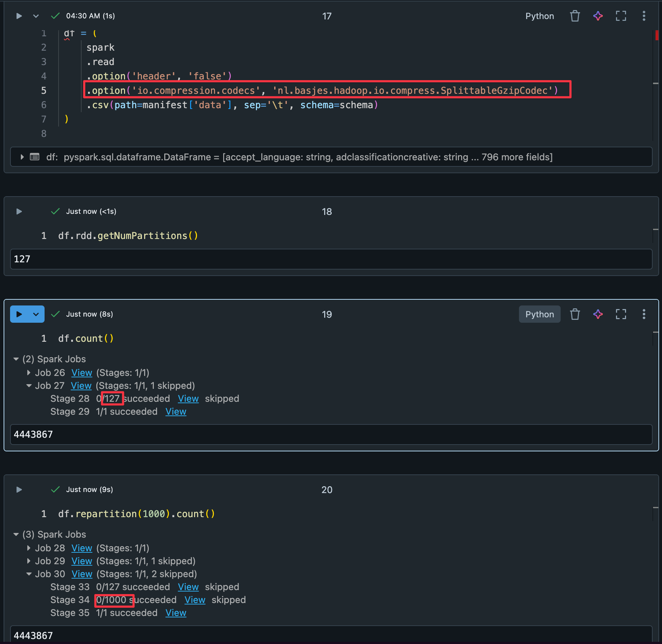662x644 pixels.
Task: Open Job 30 View link
Action: pos(82,574)
